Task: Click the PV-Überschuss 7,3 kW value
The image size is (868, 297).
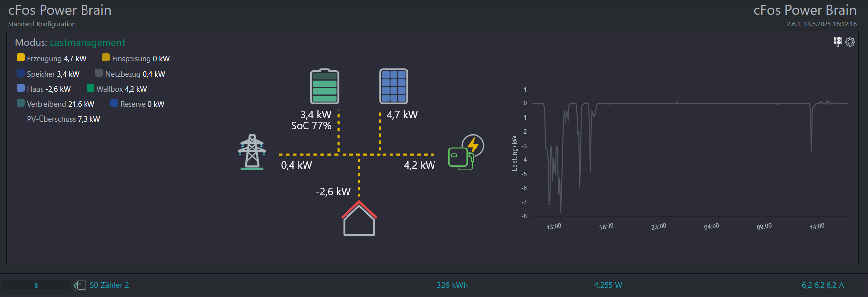Action: click(63, 119)
